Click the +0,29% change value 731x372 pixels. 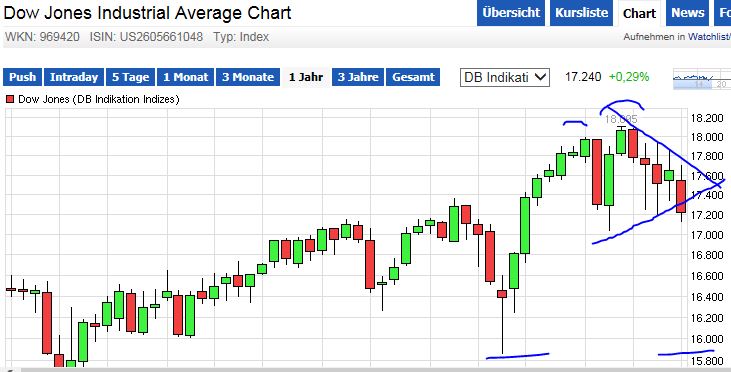click(629, 77)
